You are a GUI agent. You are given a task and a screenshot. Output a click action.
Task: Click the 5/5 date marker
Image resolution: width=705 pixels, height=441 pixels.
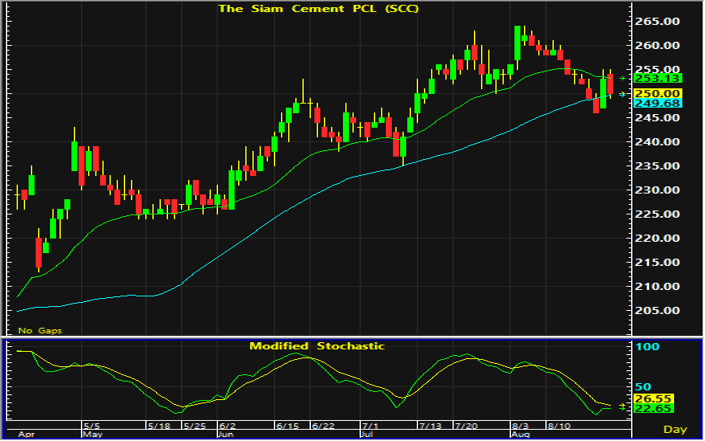(92, 425)
